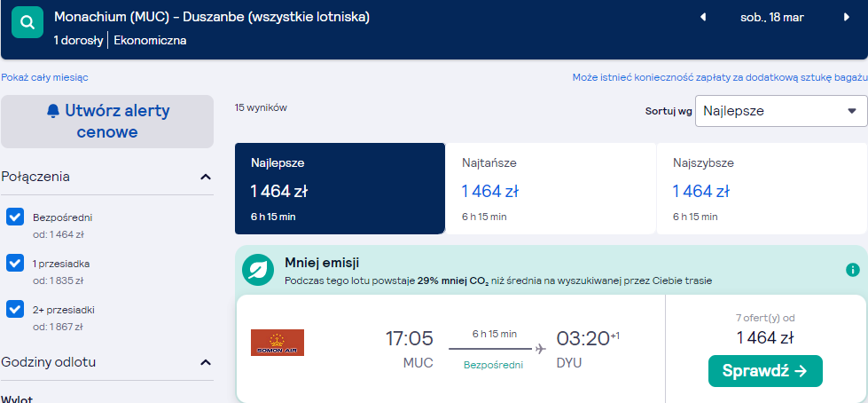Open the Sortuj wg Najlepsze dropdown
The image size is (868, 403).
click(780, 111)
